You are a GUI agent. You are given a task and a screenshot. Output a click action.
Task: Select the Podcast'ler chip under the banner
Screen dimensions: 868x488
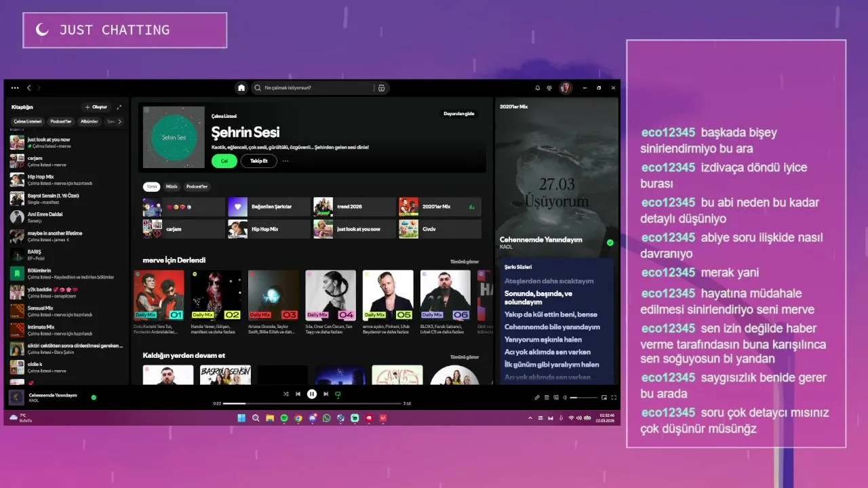[x=197, y=186]
